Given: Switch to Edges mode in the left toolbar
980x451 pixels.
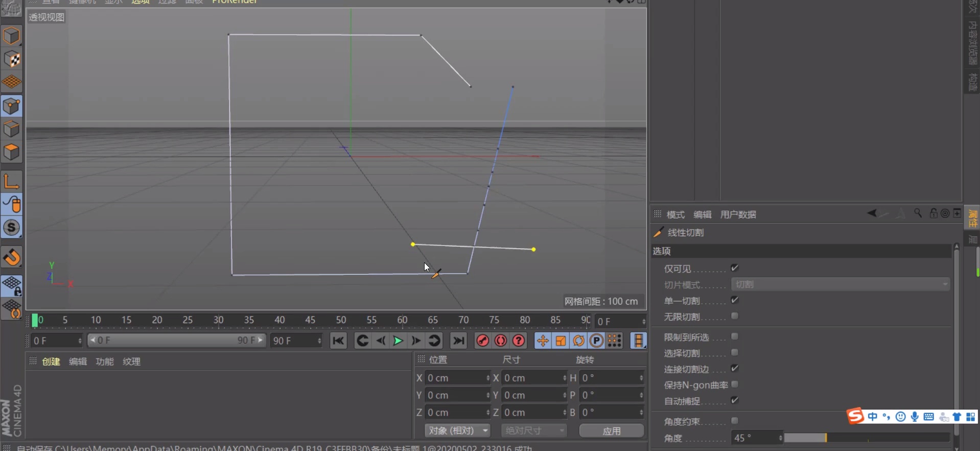Looking at the screenshot, I should 12,129.
